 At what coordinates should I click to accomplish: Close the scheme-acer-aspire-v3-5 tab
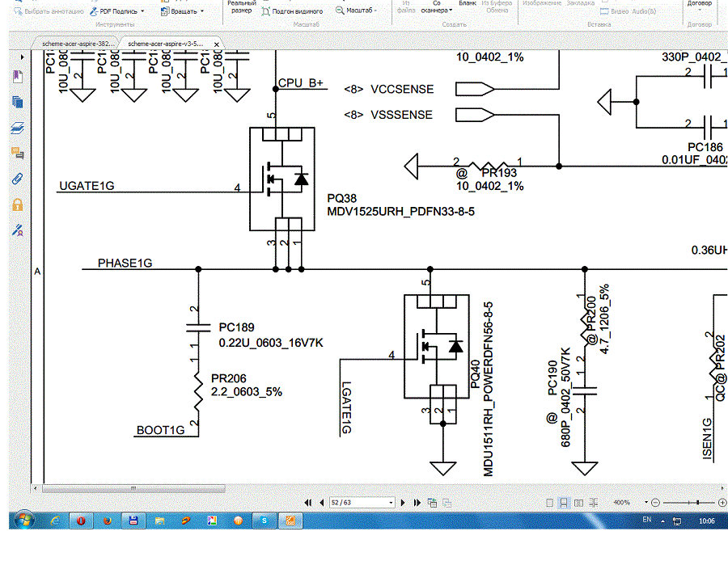pos(215,43)
